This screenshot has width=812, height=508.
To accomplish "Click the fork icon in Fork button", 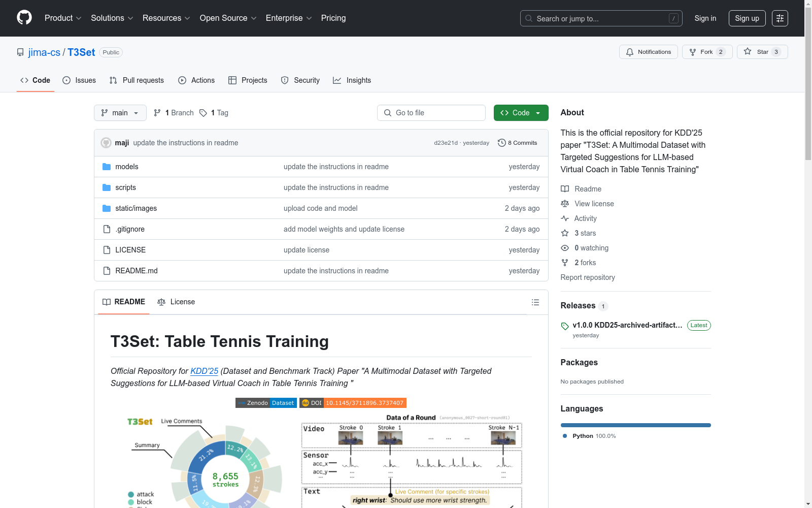I will coord(693,52).
